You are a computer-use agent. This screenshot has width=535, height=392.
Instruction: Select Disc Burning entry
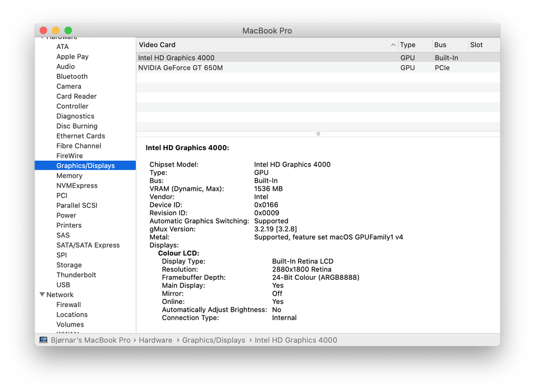tap(77, 125)
